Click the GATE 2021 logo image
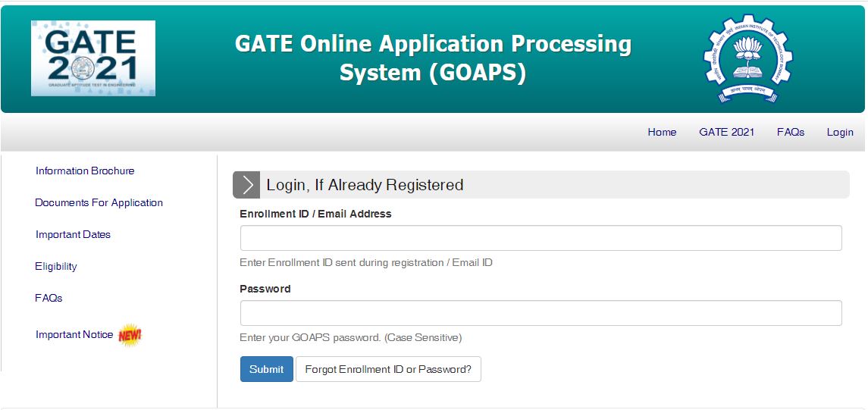Viewport: 868px width, 410px height. [93, 58]
